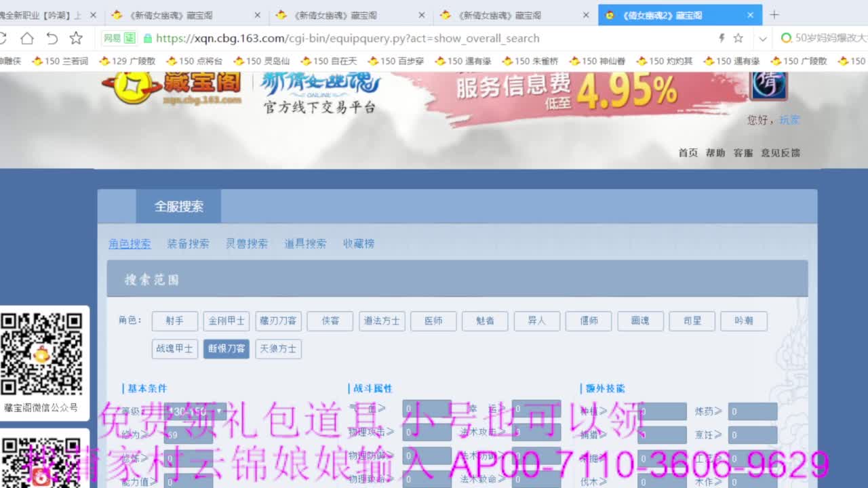Click the 法术致命 minimum value field
Image resolution: width=868 pixels, height=488 pixels.
pyautogui.click(x=536, y=479)
